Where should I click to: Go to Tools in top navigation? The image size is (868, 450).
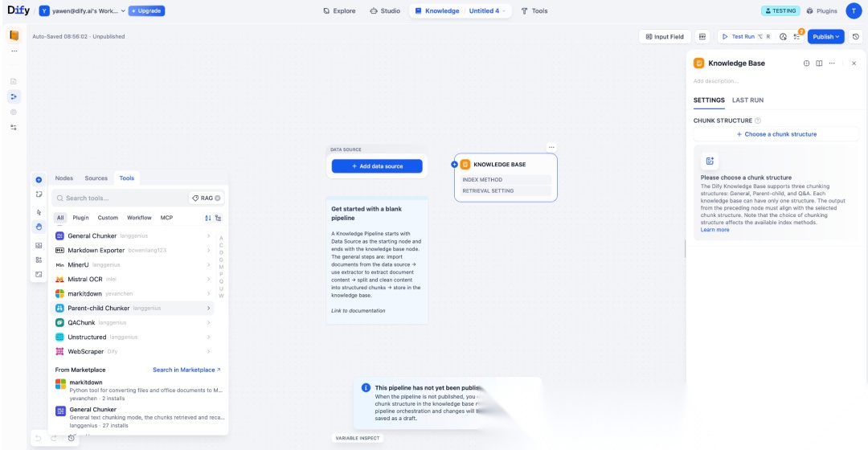pyautogui.click(x=534, y=10)
